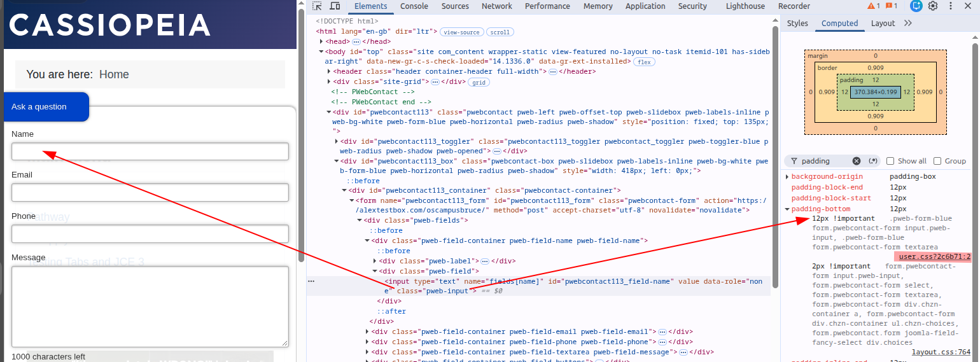Expand the pweb-field-email container node
This screenshot has width=980, height=362.
pos(367,331)
